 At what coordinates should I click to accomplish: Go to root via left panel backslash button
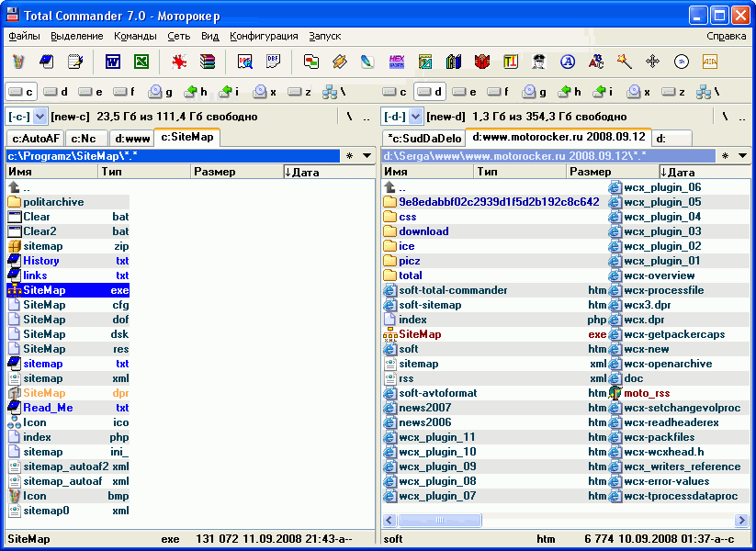pos(350,117)
